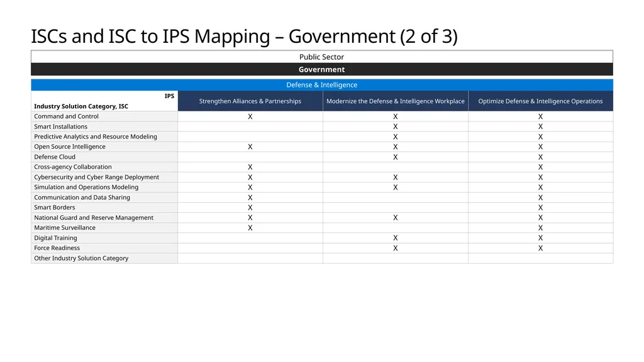Screen dimensions: 644x362
Task: Click Simulation row X under Strengthen Alliances
Action: [x=250, y=187]
